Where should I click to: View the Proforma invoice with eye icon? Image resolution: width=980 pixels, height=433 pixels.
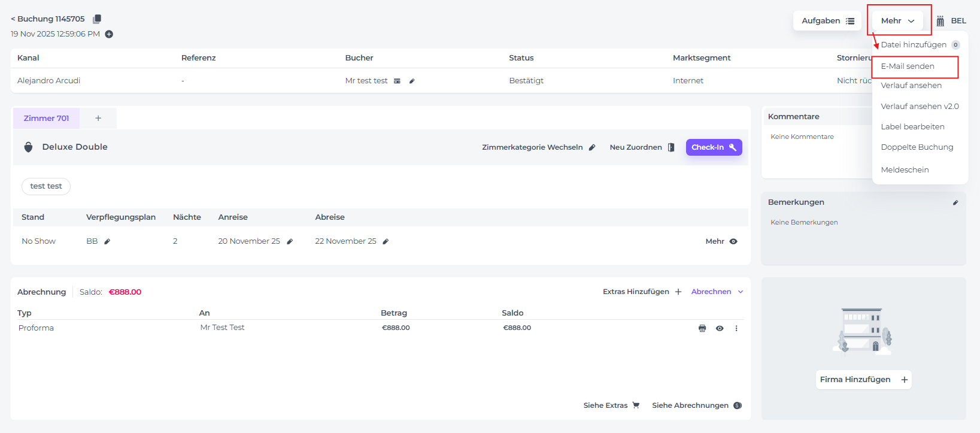(x=720, y=328)
